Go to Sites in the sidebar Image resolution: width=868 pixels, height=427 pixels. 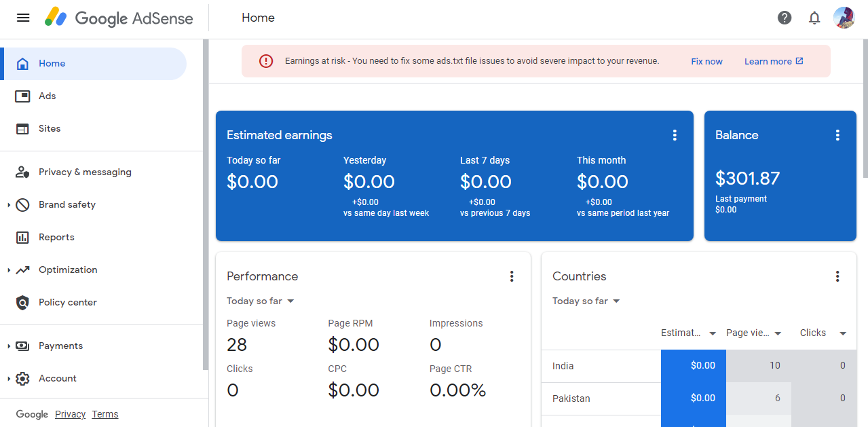pos(94,128)
